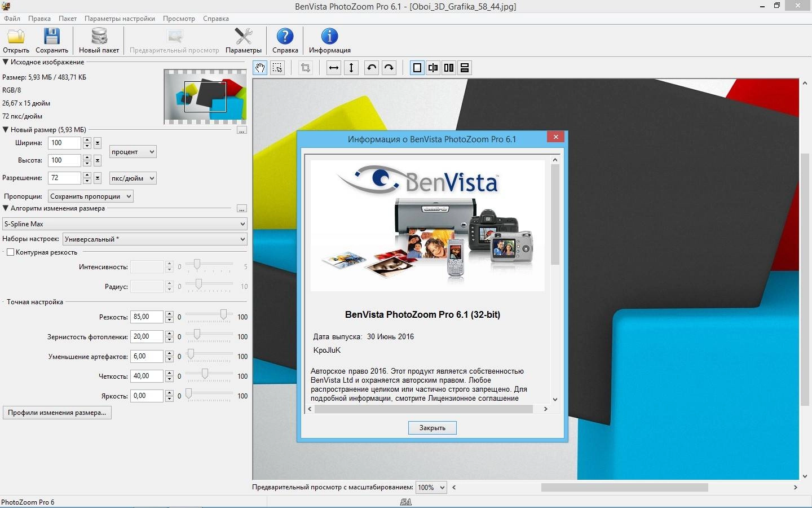This screenshot has width=812, height=508.
Task: Open Наборы настроек Универсальный dropdown
Action: click(x=155, y=239)
